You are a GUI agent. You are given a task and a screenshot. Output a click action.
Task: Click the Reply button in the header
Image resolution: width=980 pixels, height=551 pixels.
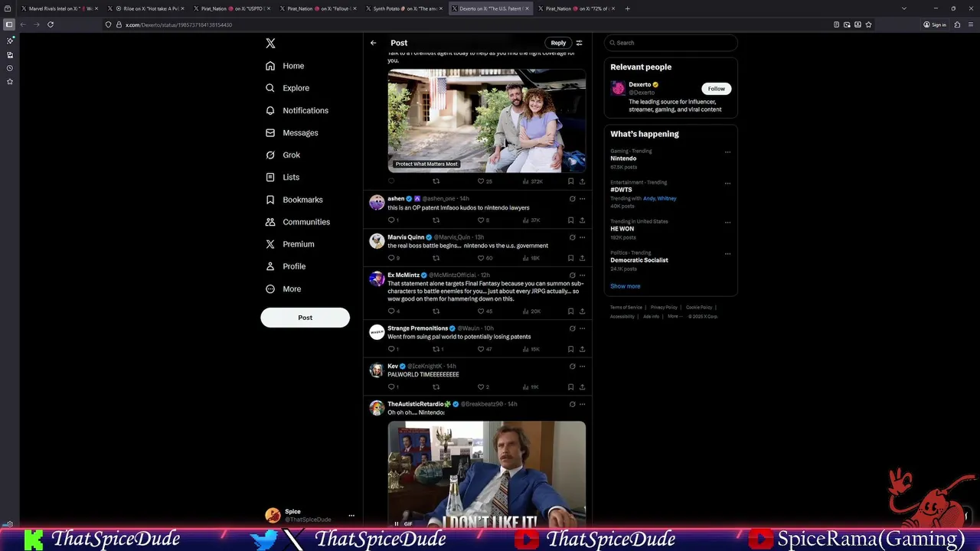click(x=558, y=43)
